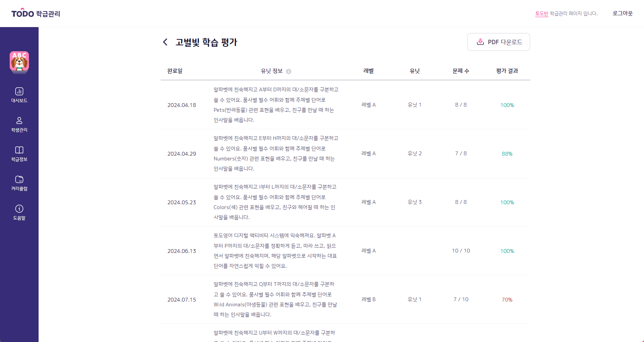Viewport: 644px width, 342px height.
Task: Click the 유닛 정보 info tooltip icon
Action: tap(289, 71)
